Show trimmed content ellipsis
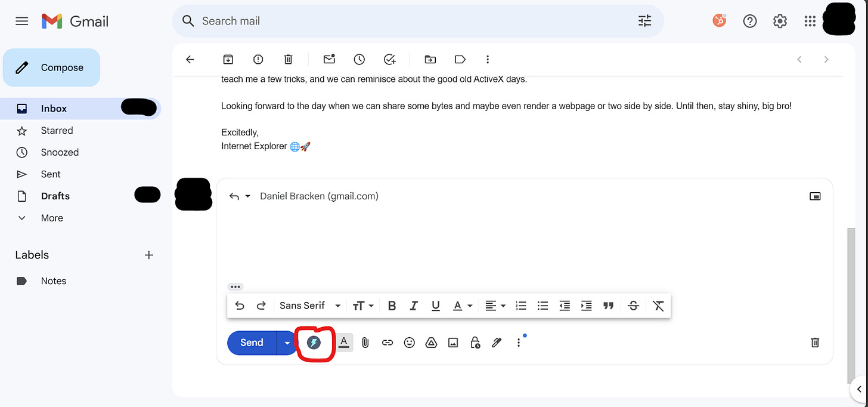The width and height of the screenshot is (868, 407). pos(235,287)
